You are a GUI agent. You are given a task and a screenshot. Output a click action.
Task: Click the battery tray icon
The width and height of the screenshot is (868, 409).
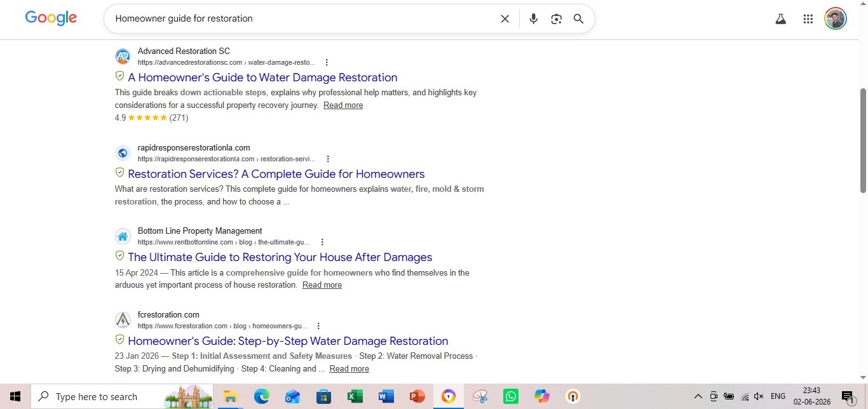(729, 396)
